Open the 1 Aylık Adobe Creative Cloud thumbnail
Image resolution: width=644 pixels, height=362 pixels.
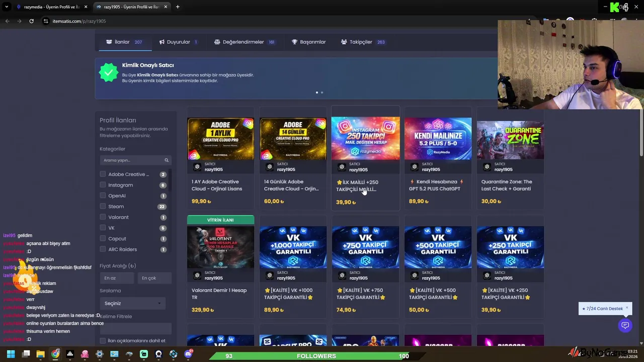click(x=220, y=138)
